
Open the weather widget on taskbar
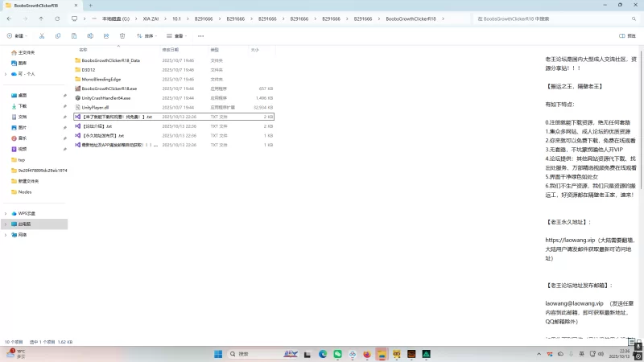[x=16, y=354]
